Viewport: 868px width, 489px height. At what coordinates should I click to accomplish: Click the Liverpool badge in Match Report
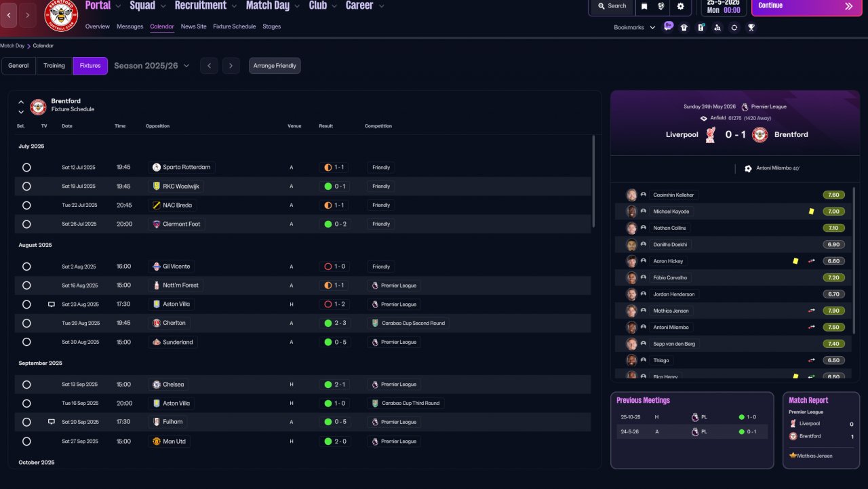coord(793,424)
